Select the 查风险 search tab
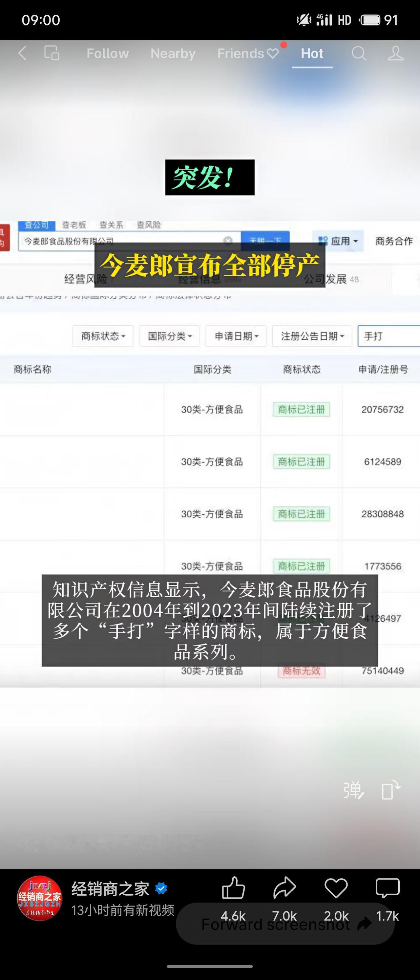Screen dimensions: 420x980 (149, 225)
